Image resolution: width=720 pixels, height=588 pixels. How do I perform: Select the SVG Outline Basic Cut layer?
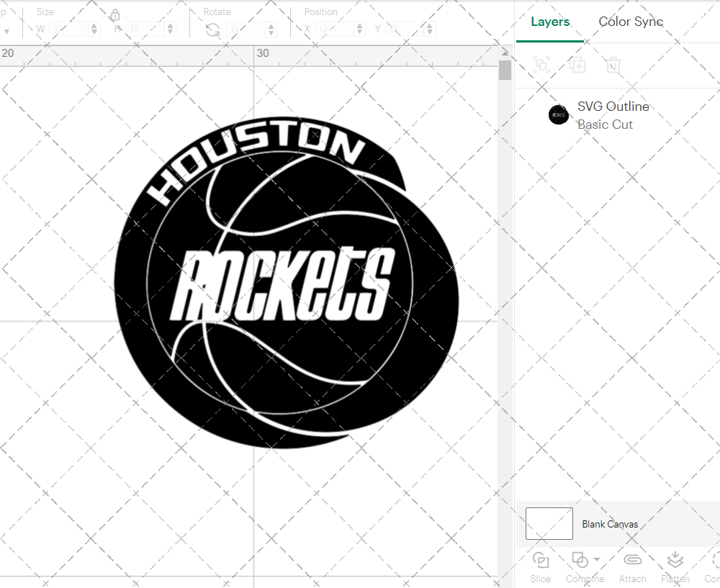pos(613,114)
